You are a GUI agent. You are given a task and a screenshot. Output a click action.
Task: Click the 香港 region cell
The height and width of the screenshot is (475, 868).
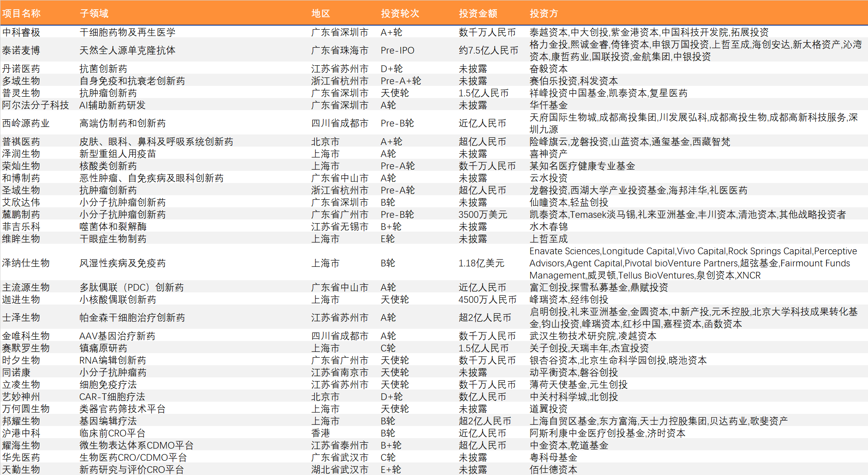[321, 433]
